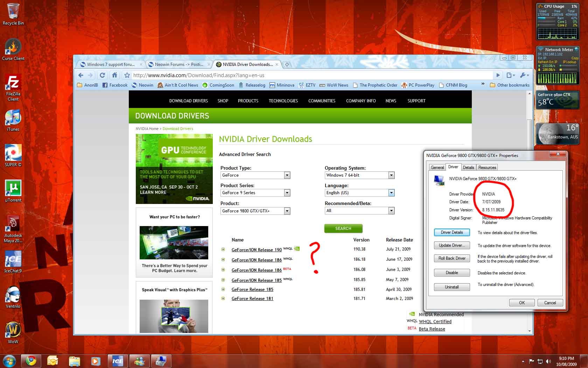This screenshot has height=368, width=588.
Task: Launch Google Chrome from the taskbar
Action: (31, 361)
